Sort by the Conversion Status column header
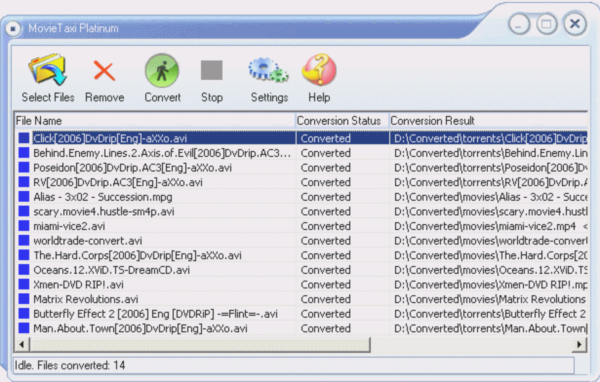The width and height of the screenshot is (600, 382). click(x=342, y=121)
